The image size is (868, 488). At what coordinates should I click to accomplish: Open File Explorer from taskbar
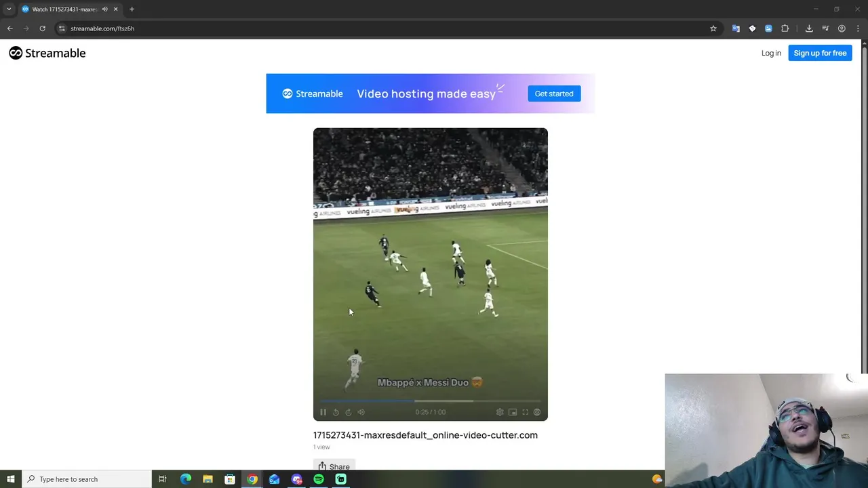[208, 479]
